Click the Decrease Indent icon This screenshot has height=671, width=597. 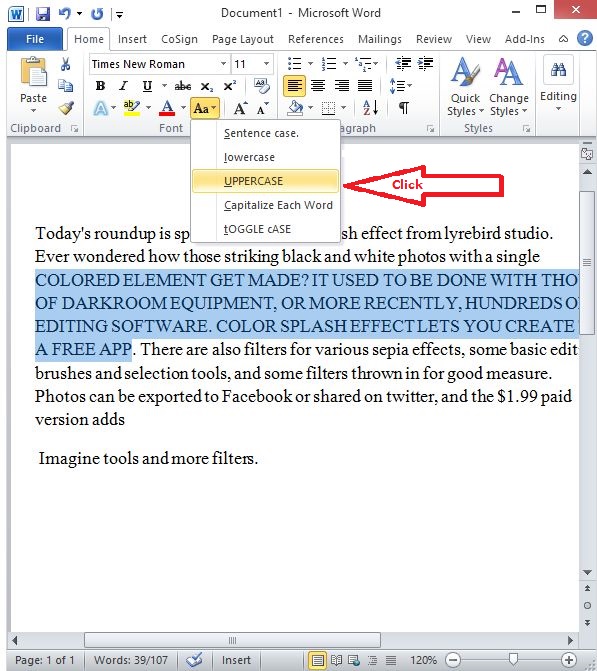pos(403,64)
